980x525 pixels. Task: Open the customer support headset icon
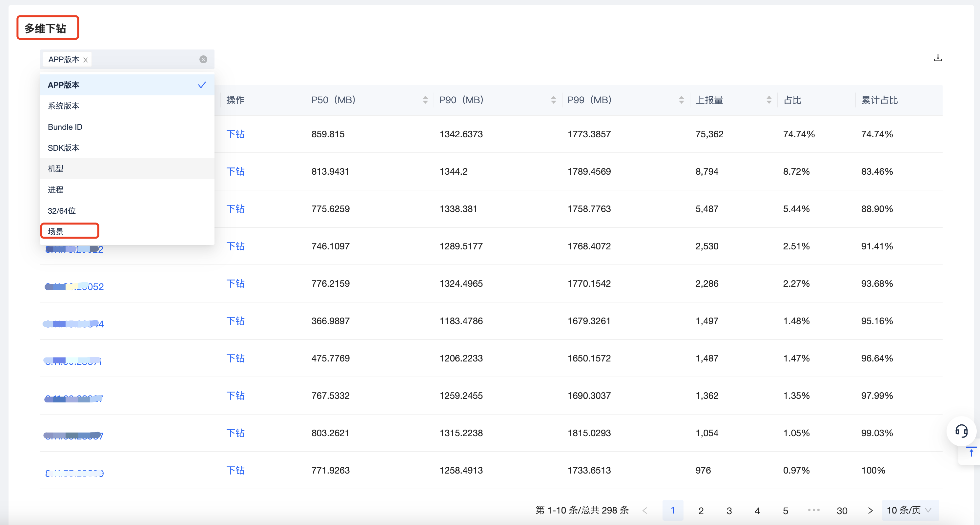click(961, 431)
